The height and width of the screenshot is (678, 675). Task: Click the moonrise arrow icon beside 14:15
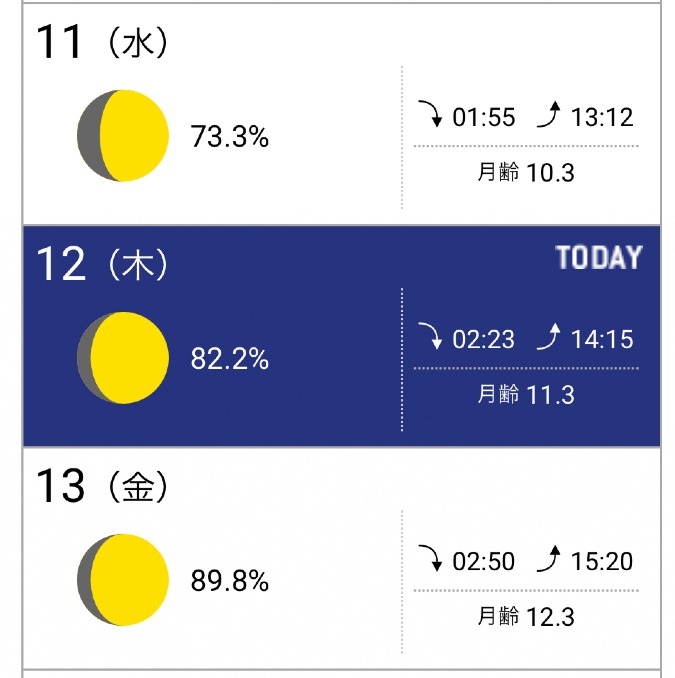tap(549, 336)
